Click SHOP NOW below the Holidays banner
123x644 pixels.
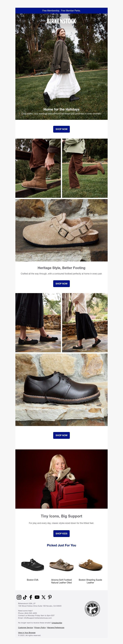click(61, 129)
